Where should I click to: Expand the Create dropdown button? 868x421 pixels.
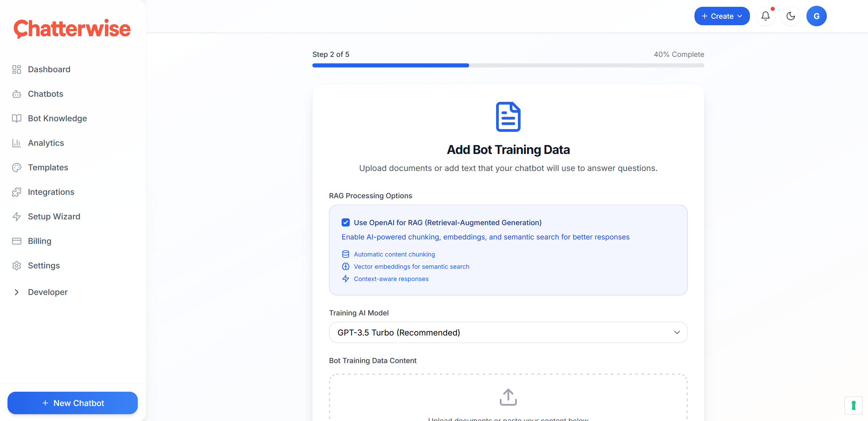click(x=722, y=16)
